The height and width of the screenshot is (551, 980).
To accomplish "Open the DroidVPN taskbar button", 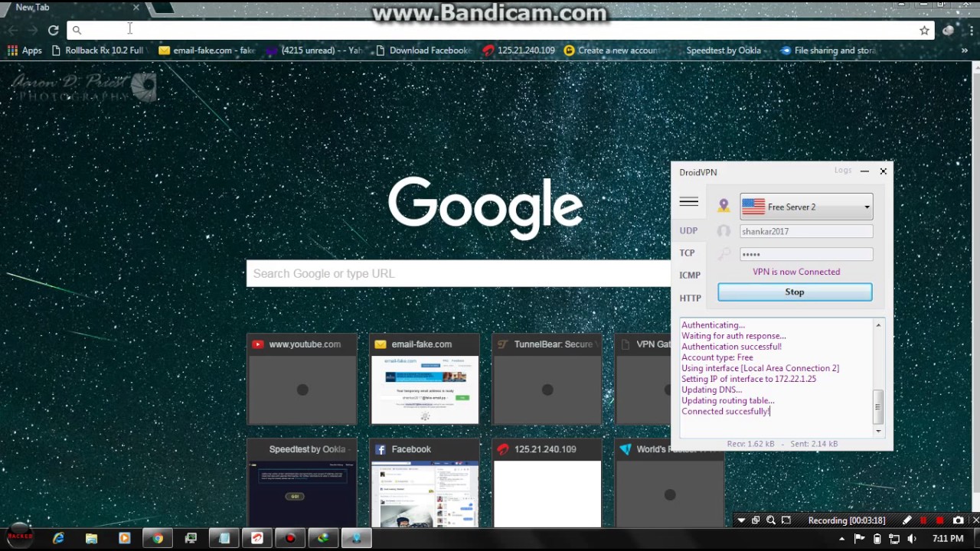I will pos(356,539).
